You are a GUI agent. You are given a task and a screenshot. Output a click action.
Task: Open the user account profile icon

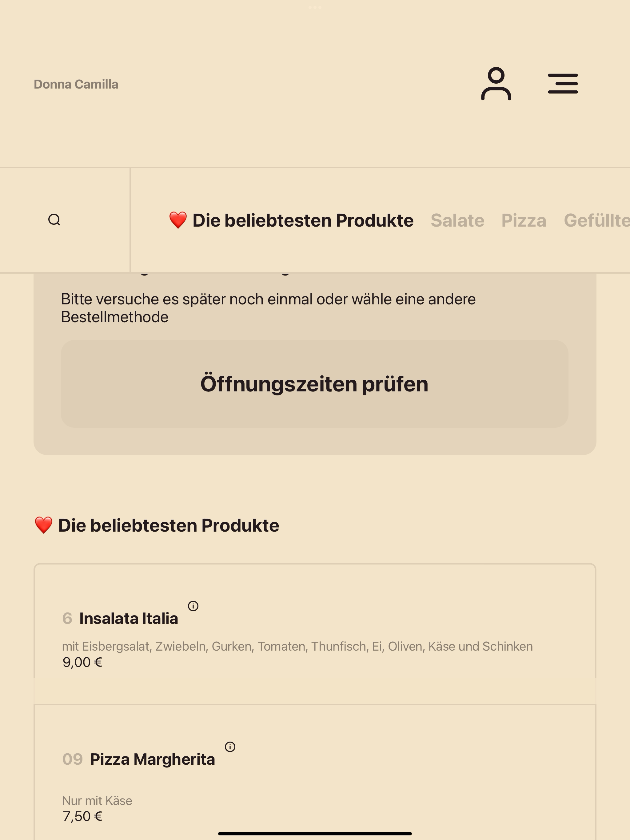(496, 84)
